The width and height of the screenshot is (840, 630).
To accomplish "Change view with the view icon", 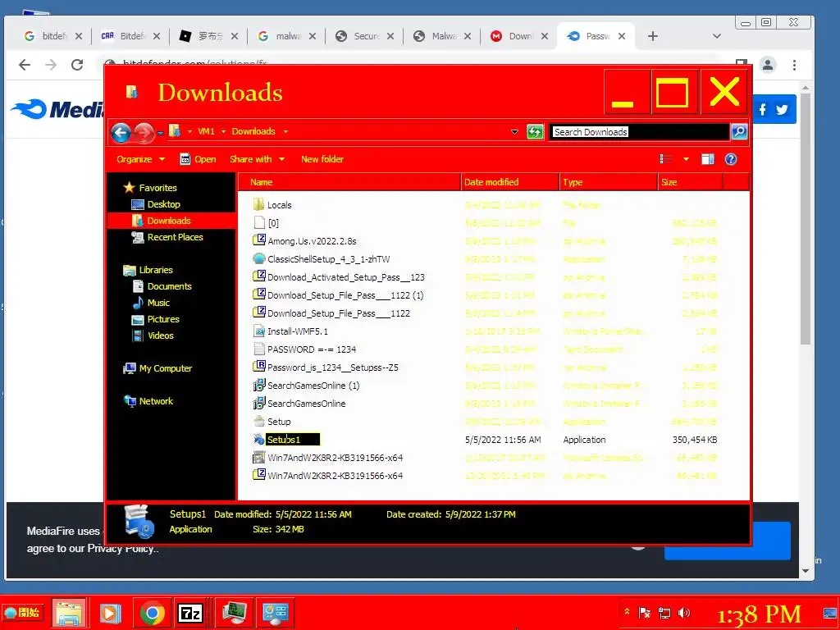I will (x=666, y=159).
